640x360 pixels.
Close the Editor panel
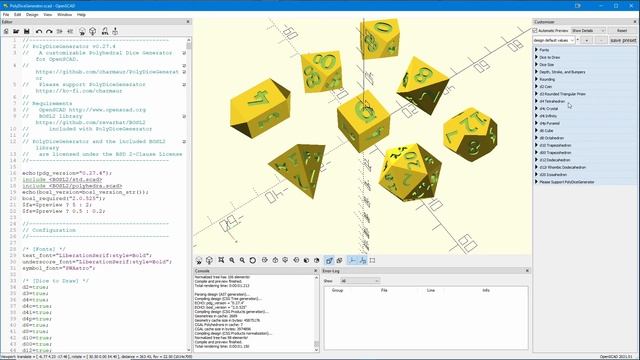click(188, 22)
